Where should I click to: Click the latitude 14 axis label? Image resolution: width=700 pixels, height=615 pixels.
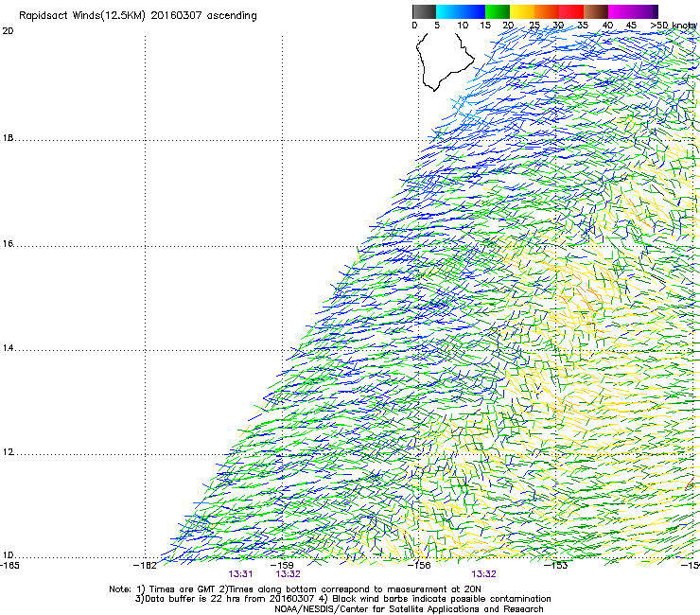tap(8, 348)
